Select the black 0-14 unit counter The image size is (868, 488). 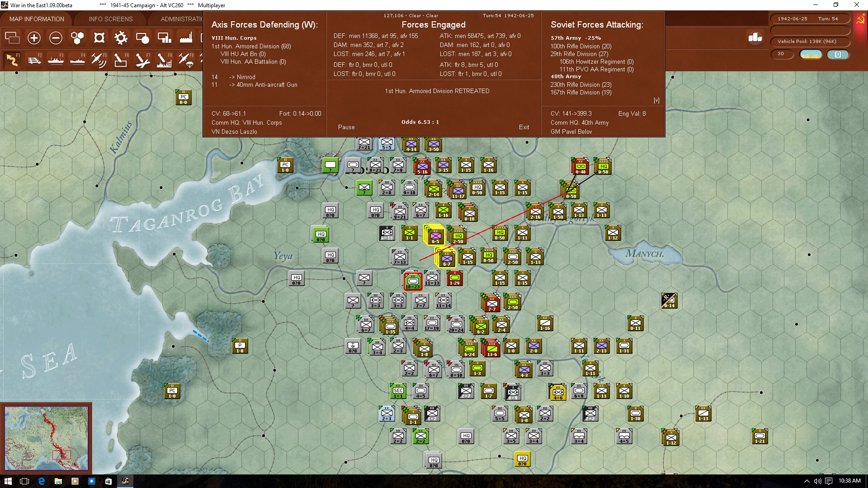[669, 300]
